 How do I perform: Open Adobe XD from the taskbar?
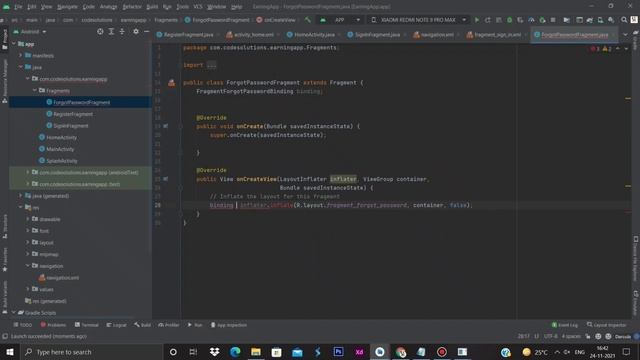[x=359, y=352]
